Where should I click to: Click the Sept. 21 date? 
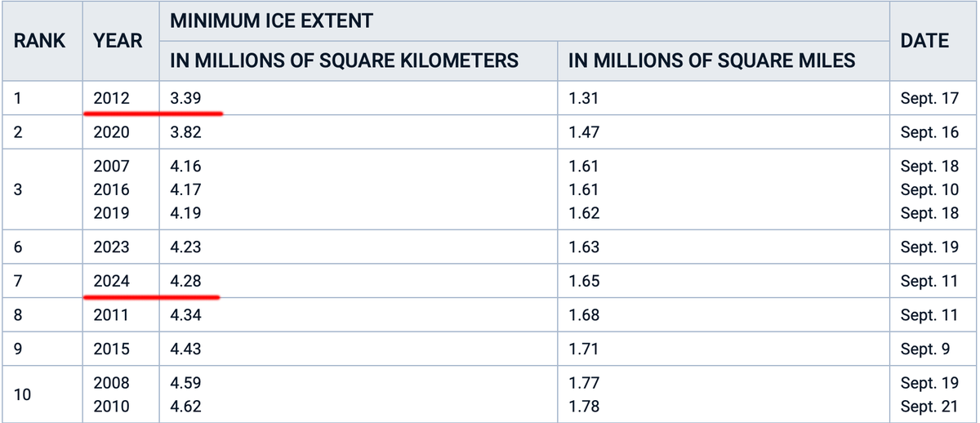[x=929, y=406]
